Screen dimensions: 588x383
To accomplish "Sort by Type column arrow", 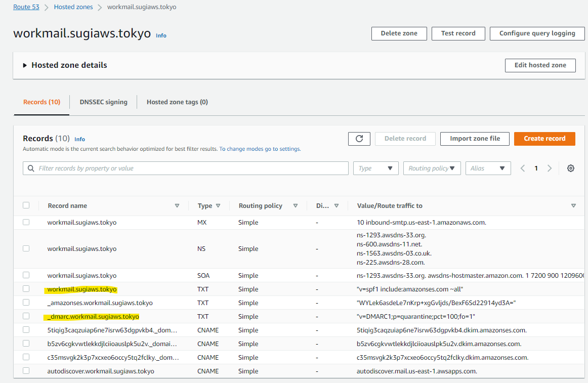I will (x=218, y=206).
